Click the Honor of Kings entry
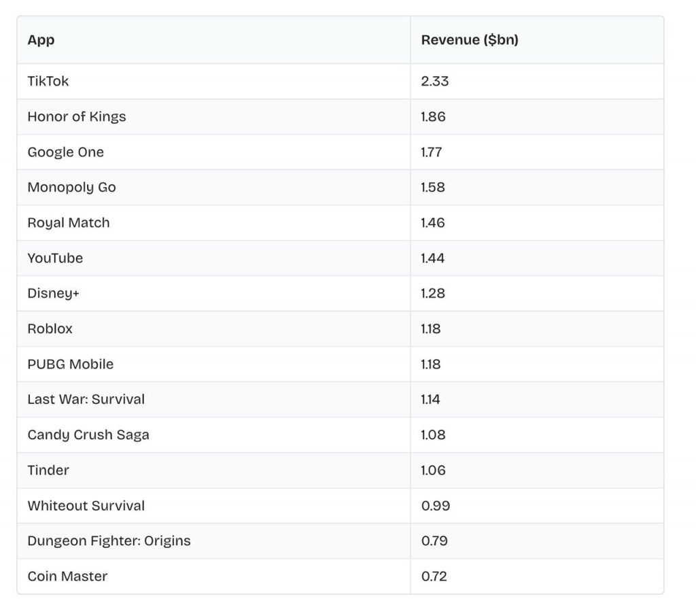 point(76,116)
